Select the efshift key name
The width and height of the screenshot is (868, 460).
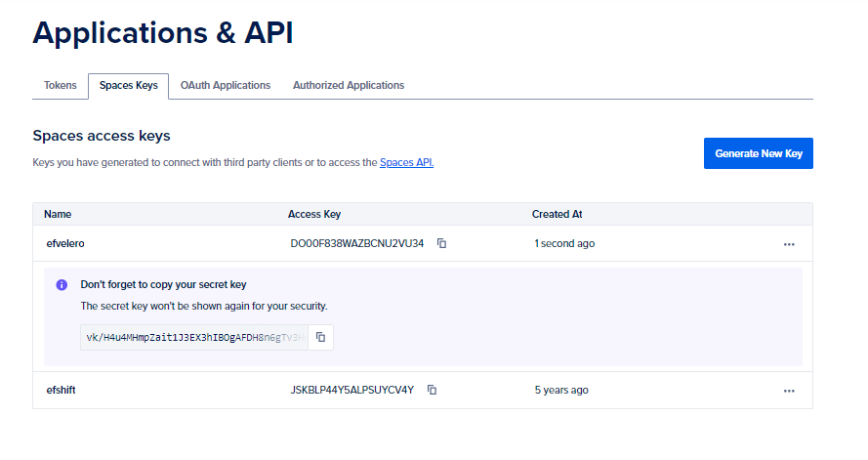[61, 391]
